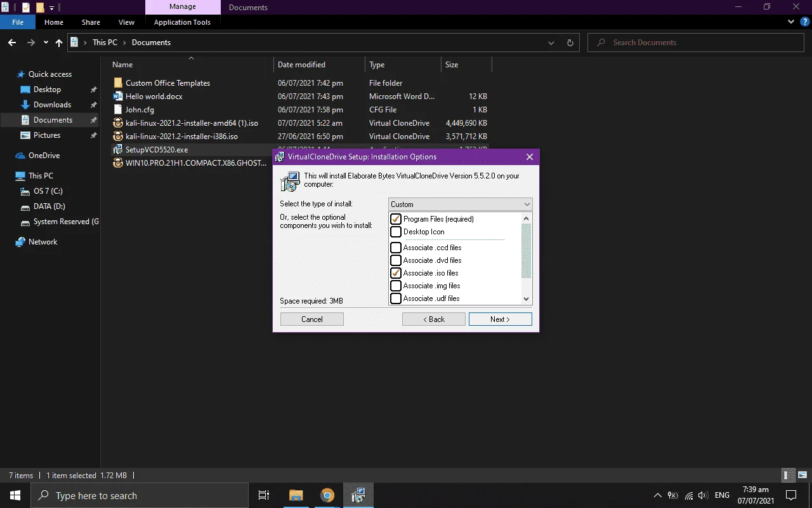Select the kali-linux amd64 (1).iso disc icon
The width and height of the screenshot is (812, 508).
[118, 123]
